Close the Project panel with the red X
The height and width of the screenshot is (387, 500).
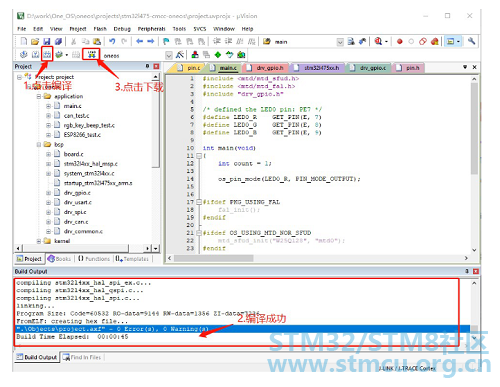pyautogui.click(x=156, y=66)
